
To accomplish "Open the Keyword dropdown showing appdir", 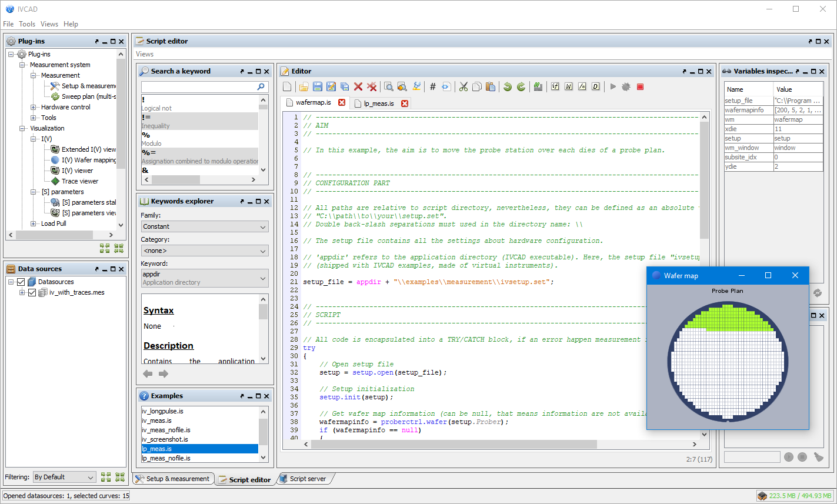I will tap(205, 278).
